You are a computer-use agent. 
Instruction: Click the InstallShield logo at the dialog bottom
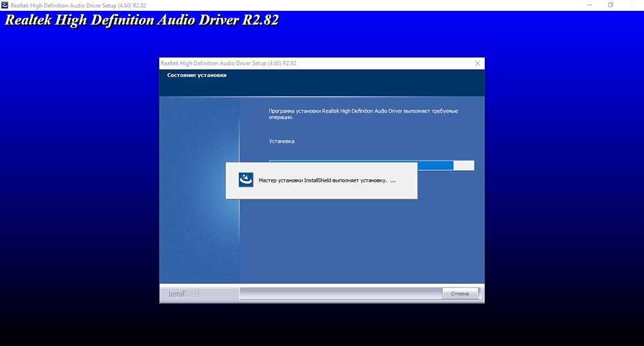(184, 294)
